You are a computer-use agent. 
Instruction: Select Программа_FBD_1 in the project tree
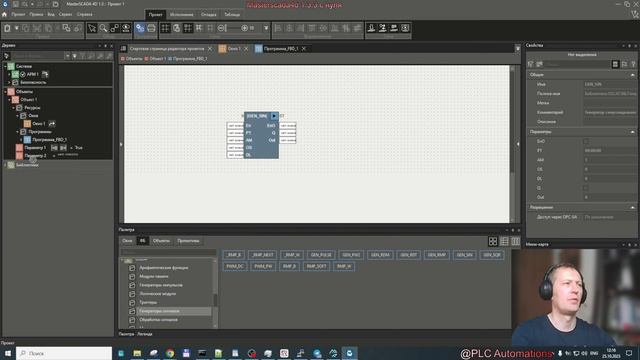tap(49, 140)
